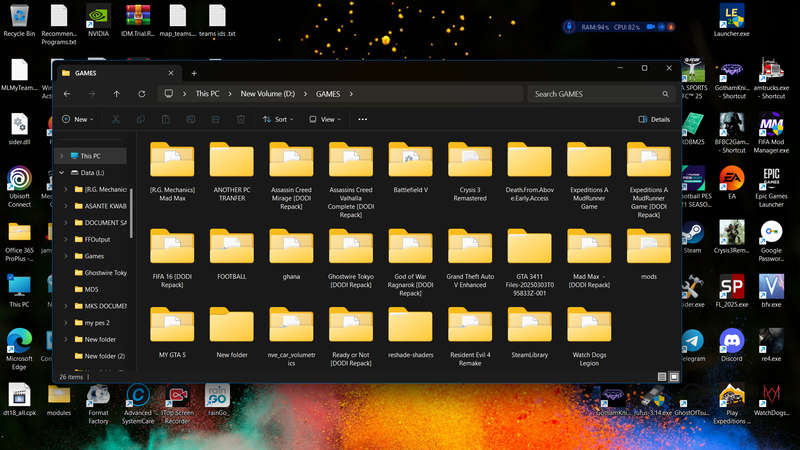
Task: Open Launcher.exe desktop icon
Action: point(732,21)
